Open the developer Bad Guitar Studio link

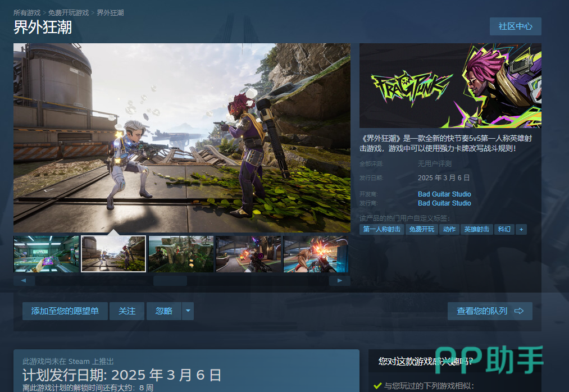click(x=444, y=194)
